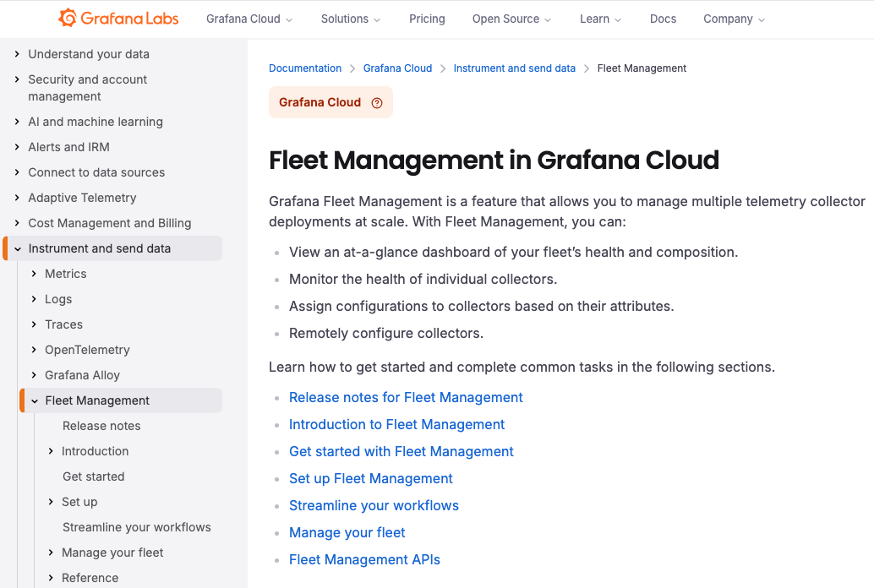Viewport: 874px width, 588px height.
Task: Collapse the Fleet Management chevron
Action: coord(35,400)
